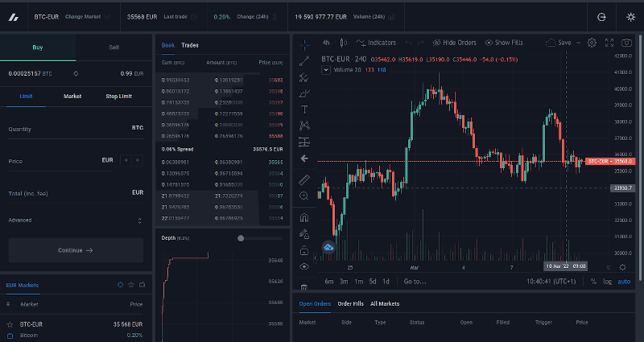Select the trend line drawing tool
Screen dimensions: 644x342
[x=304, y=60]
